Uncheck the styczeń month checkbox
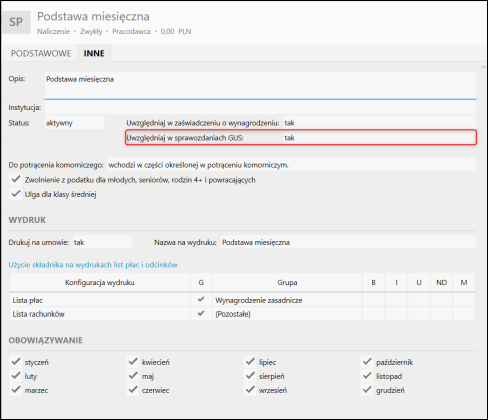This screenshot has height=420, width=488. pos(16,362)
